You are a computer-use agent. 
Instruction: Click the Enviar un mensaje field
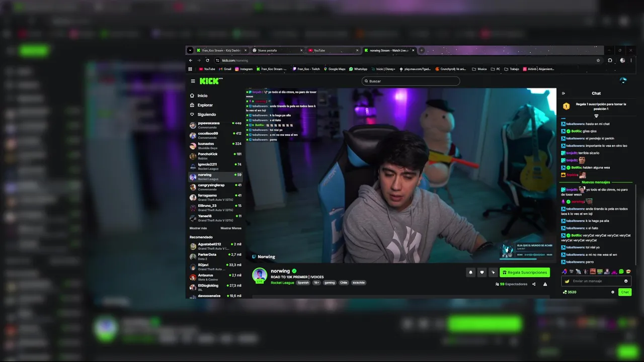coord(596,281)
